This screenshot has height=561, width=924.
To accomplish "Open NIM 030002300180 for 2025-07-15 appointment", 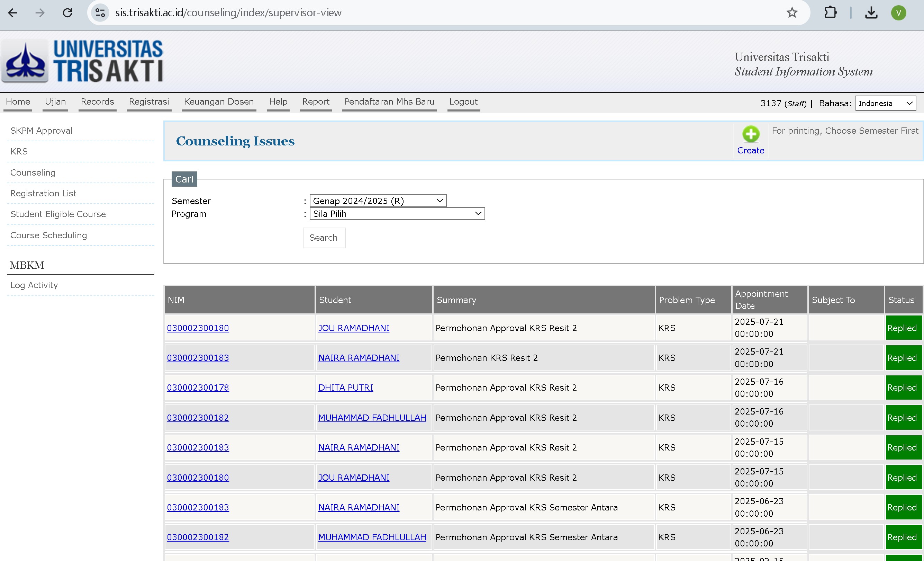I will pos(198,477).
